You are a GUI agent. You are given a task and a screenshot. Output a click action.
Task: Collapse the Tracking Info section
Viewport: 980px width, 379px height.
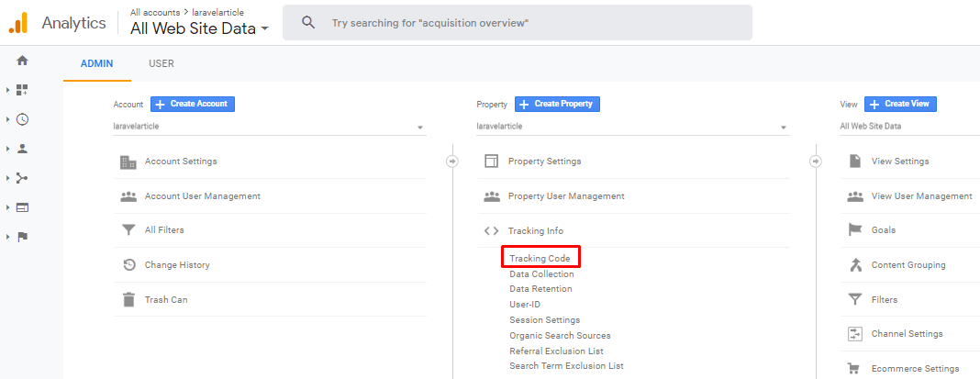[536, 231]
